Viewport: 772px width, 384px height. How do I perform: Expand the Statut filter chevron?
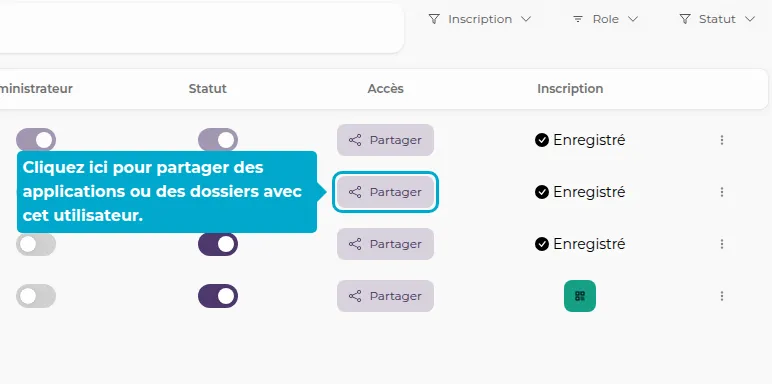749,19
